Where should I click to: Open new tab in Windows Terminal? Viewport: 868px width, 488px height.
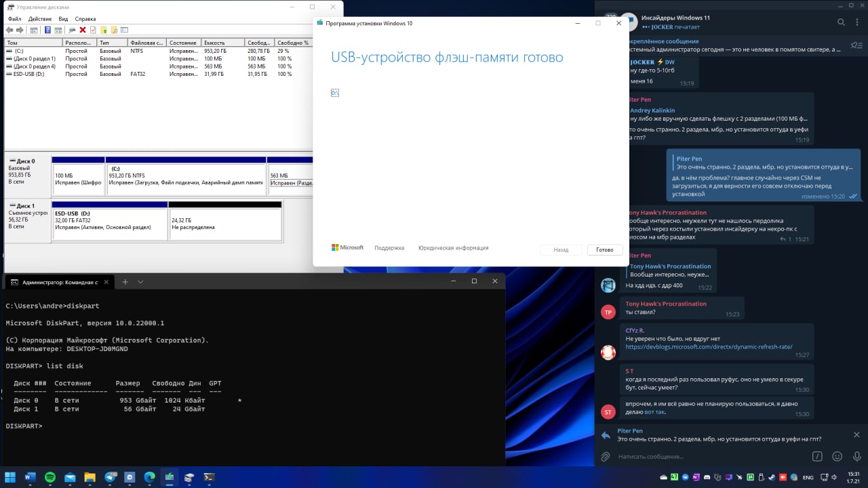[x=125, y=281]
